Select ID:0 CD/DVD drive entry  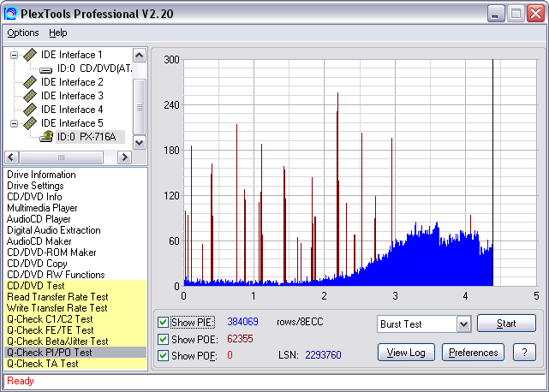[x=94, y=68]
